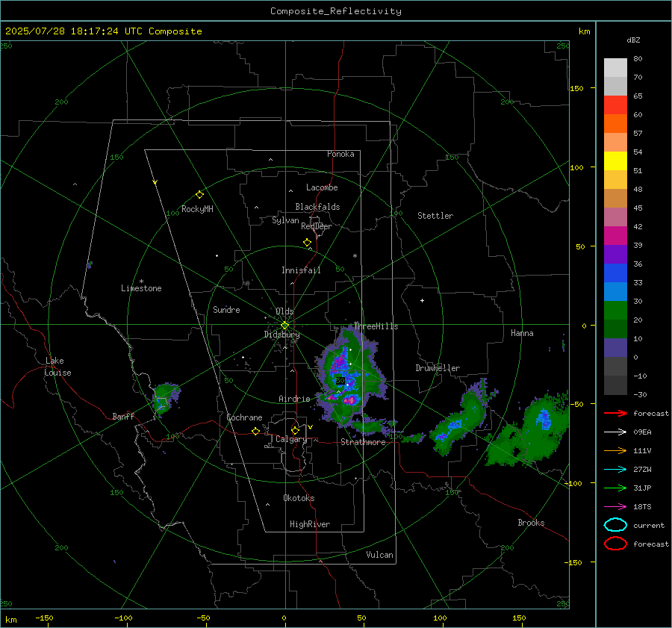Click the storm cell near Banff
This screenshot has width=672, height=628.
point(166,399)
